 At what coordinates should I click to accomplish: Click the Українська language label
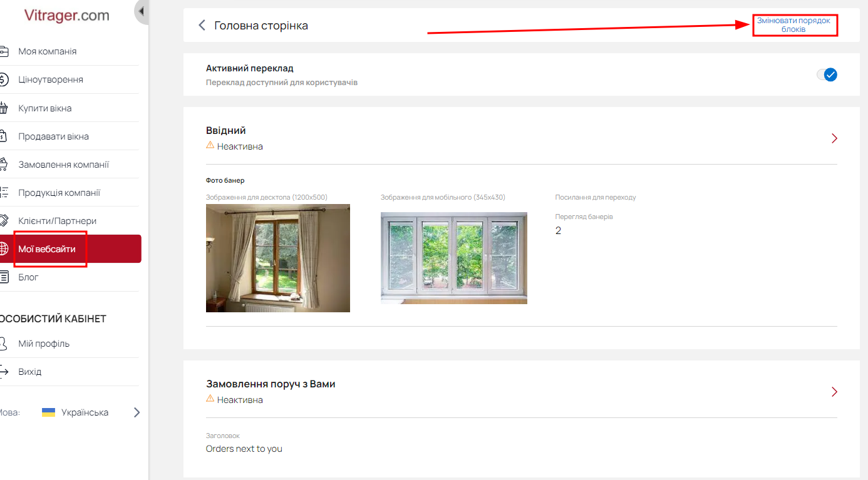[x=85, y=412]
